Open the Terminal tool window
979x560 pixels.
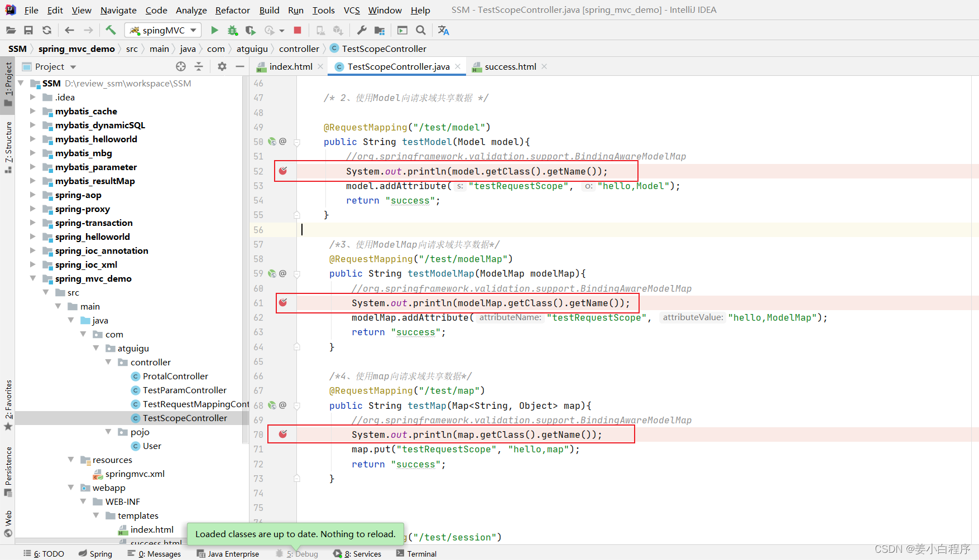click(416, 553)
